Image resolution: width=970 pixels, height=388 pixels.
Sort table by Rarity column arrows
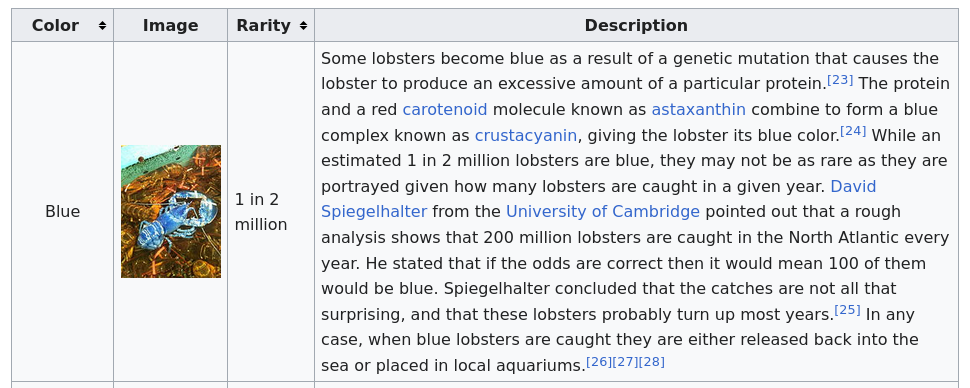303,25
